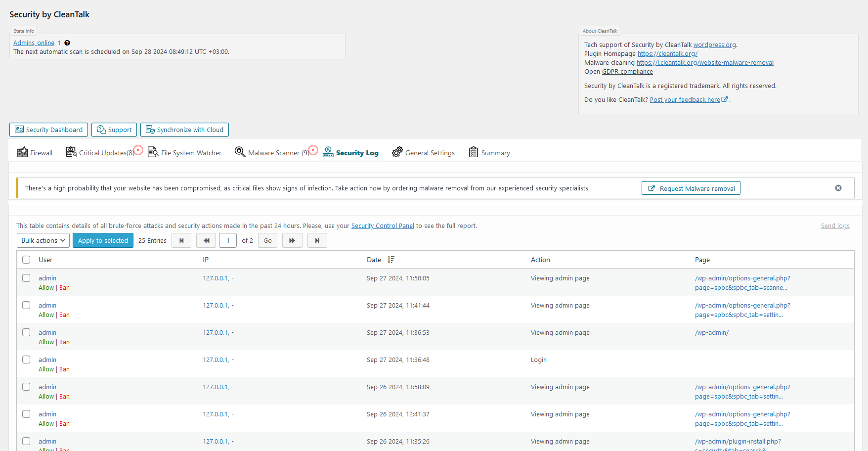Screen dimensions: 868x451
Task: Sort the log by the Date column icon
Action: (x=391, y=260)
